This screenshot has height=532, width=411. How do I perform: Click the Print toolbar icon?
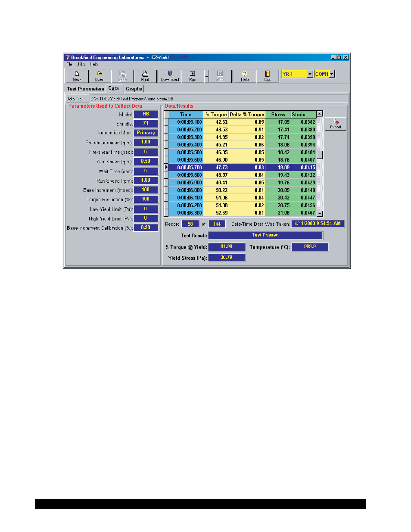(145, 76)
